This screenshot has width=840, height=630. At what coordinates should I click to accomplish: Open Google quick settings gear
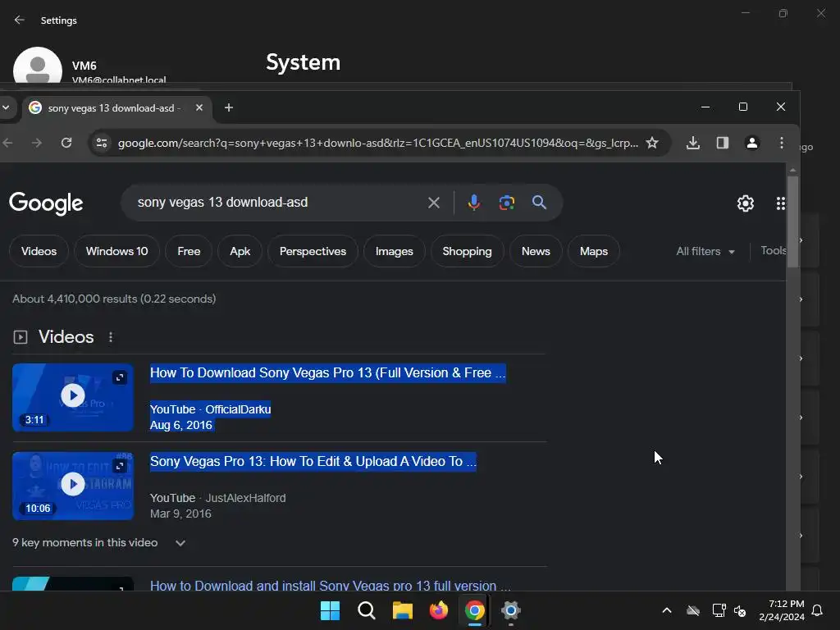[745, 203]
